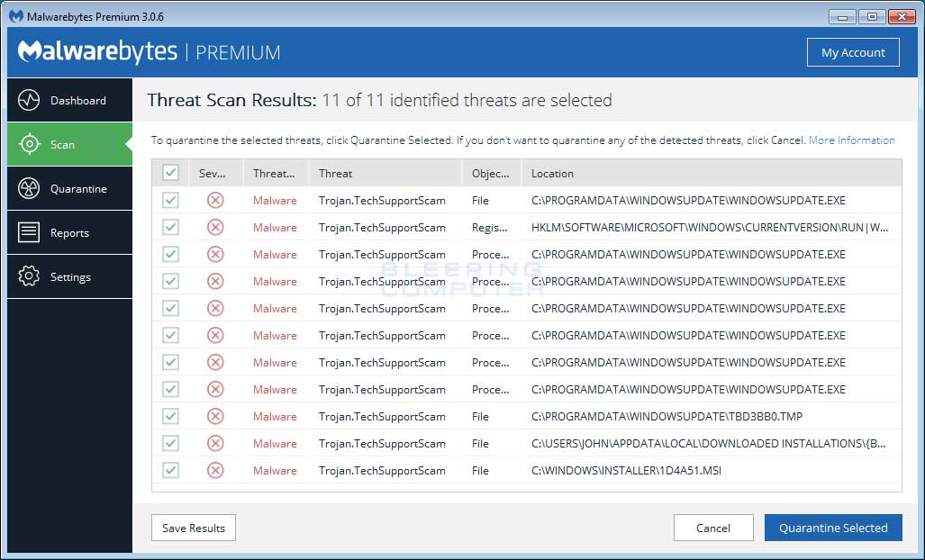This screenshot has height=560, width=925.
Task: Click the severity icon on the TBD3BB0.TMP row
Action: (215, 416)
